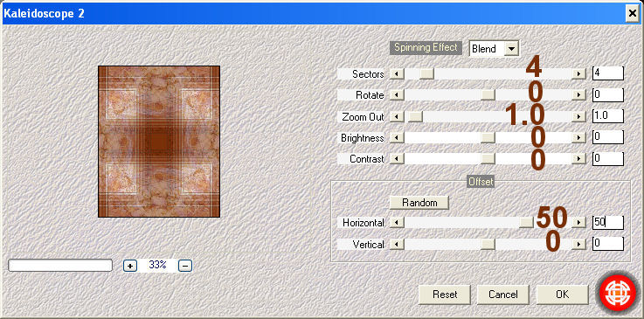The width and height of the screenshot is (644, 319).
Task: Click Zoom Out slider right arrow
Action: (578, 116)
